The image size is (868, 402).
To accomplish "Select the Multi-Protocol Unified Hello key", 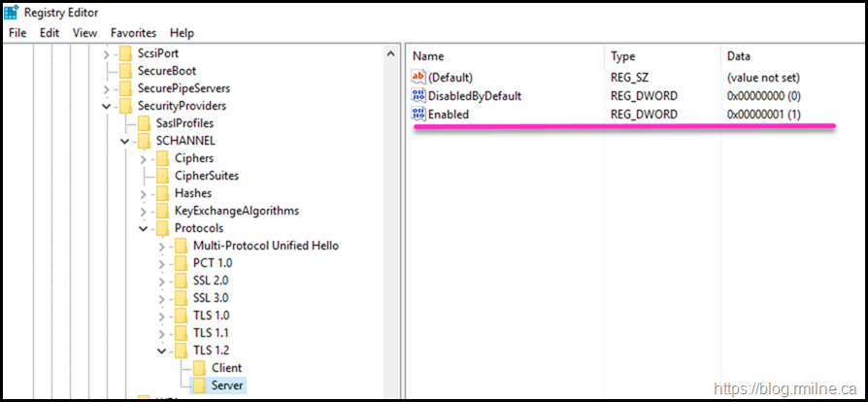I will [265, 246].
